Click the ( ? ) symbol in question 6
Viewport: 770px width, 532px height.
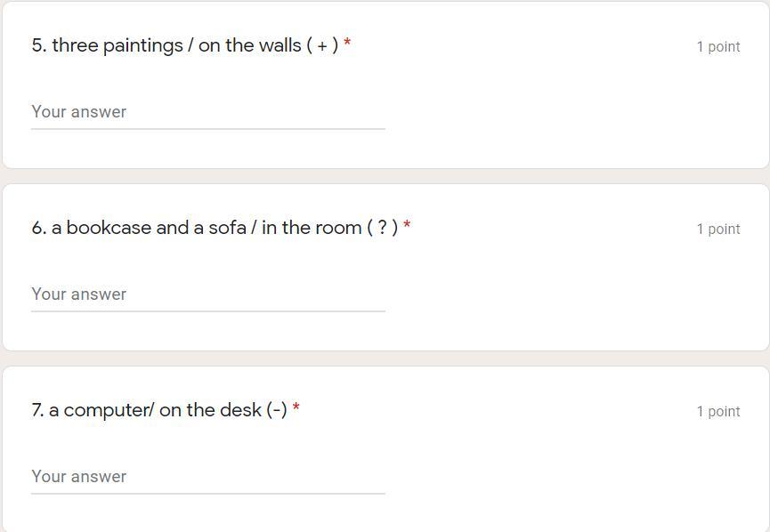point(382,228)
